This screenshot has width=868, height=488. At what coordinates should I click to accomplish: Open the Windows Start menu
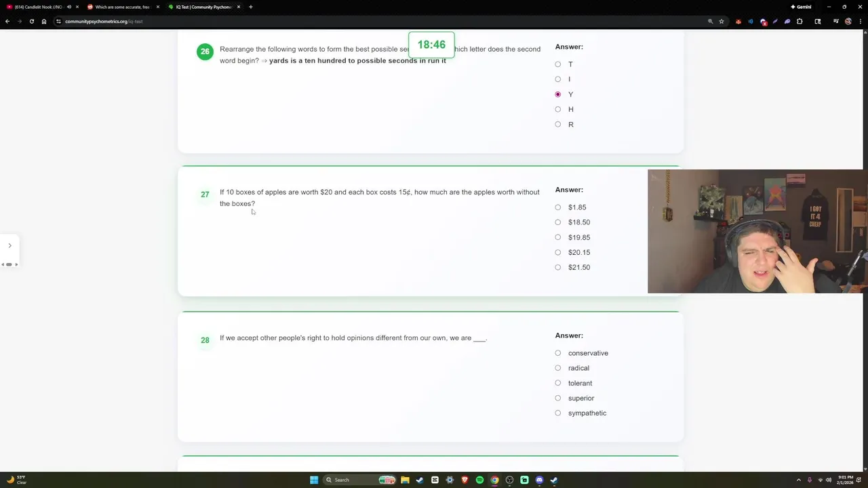point(314,480)
